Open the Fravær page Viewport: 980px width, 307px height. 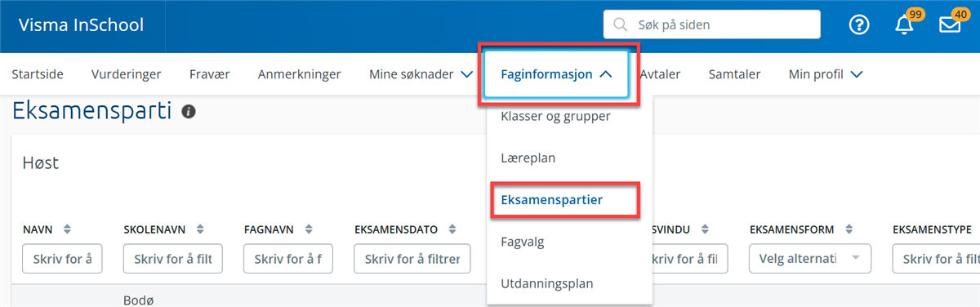[209, 74]
